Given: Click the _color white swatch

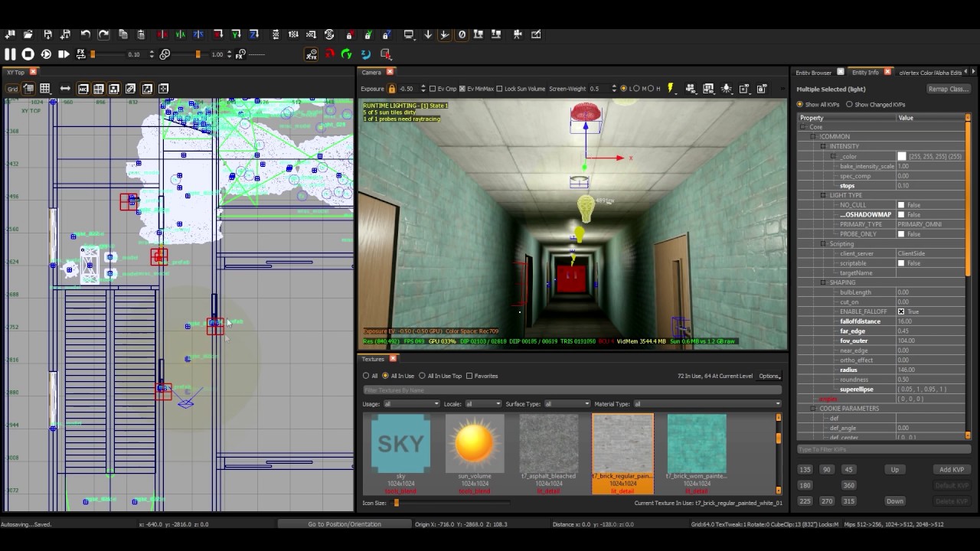Looking at the screenshot, I should click(901, 156).
